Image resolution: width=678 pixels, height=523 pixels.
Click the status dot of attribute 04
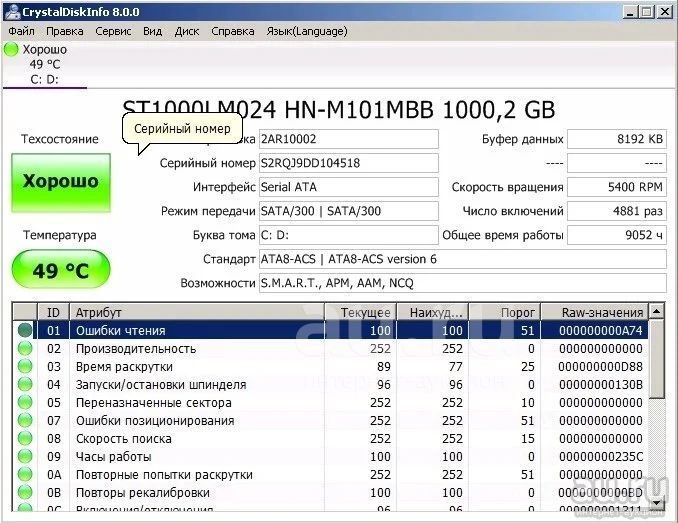(x=25, y=384)
